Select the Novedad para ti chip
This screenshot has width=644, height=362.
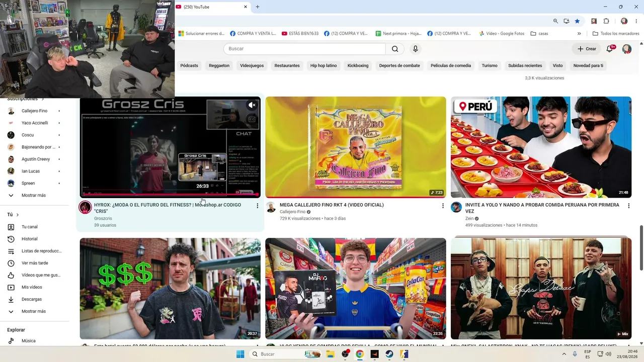pos(588,65)
